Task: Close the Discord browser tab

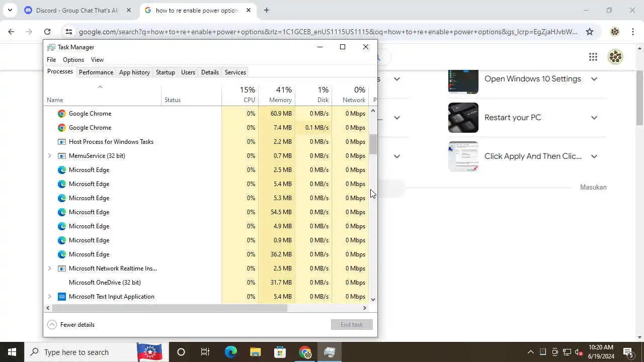Action: click(128, 10)
